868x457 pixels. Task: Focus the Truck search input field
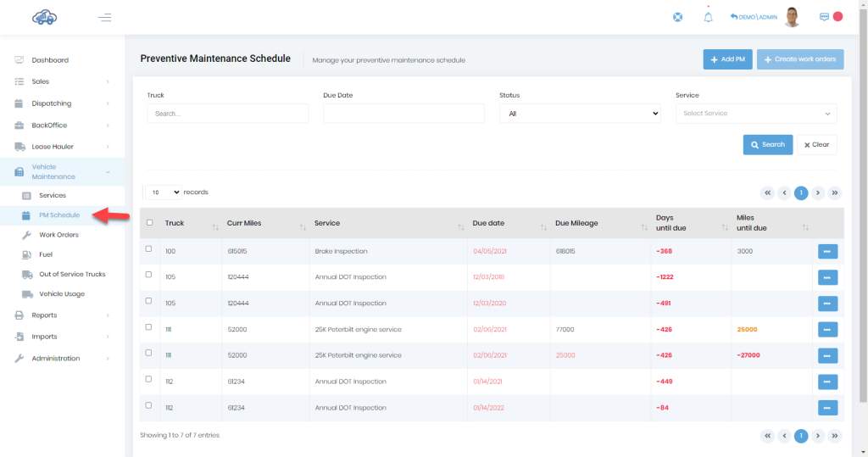pos(227,114)
